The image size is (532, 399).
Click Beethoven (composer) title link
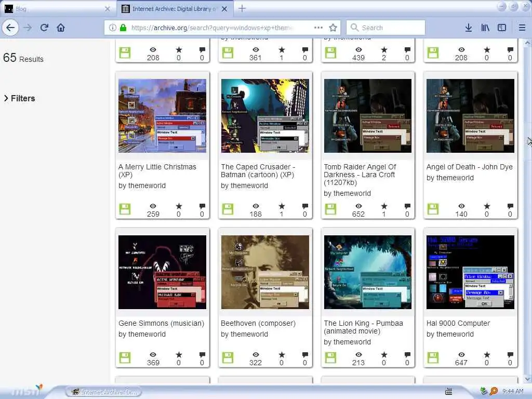click(x=258, y=323)
